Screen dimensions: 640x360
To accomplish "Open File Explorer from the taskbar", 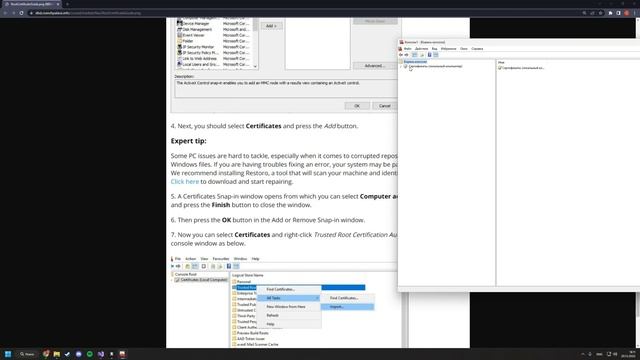I will tap(57, 354).
